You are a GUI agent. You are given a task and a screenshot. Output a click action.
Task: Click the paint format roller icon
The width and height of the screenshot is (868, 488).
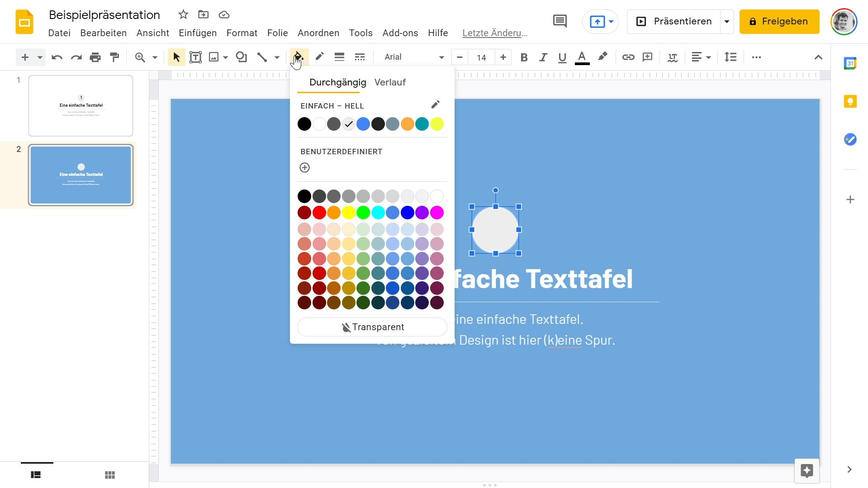(x=115, y=57)
